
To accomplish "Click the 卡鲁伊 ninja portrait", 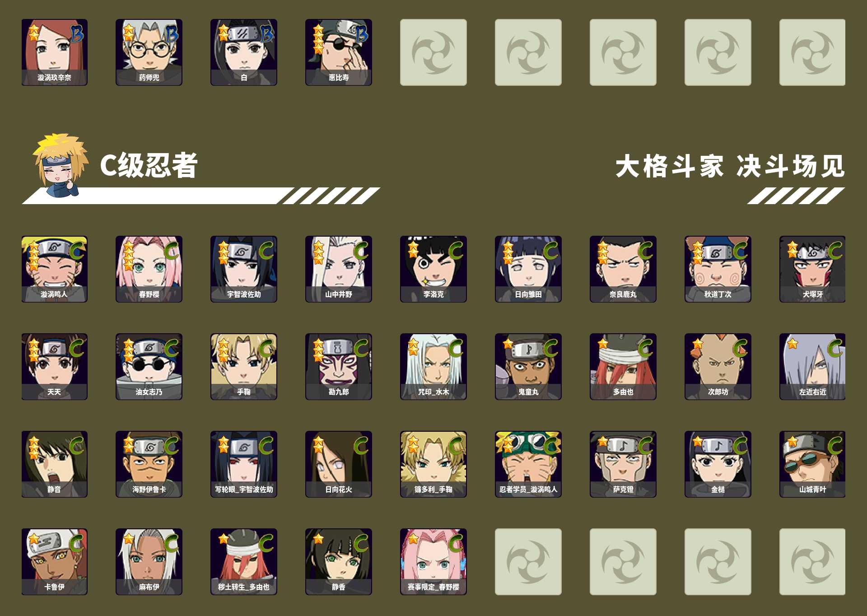I will [54, 562].
